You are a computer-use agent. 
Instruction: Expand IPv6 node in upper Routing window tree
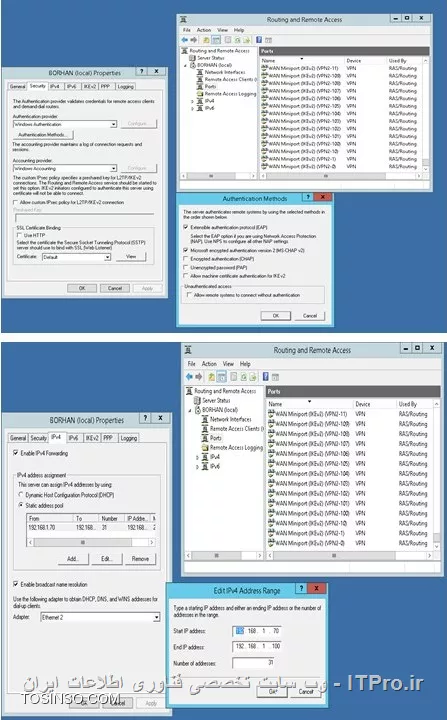tap(192, 108)
